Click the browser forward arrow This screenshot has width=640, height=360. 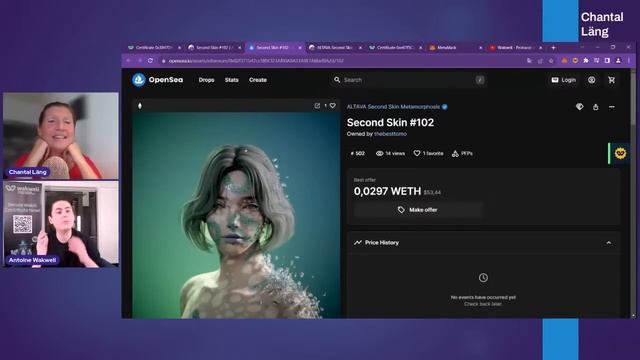139,61
